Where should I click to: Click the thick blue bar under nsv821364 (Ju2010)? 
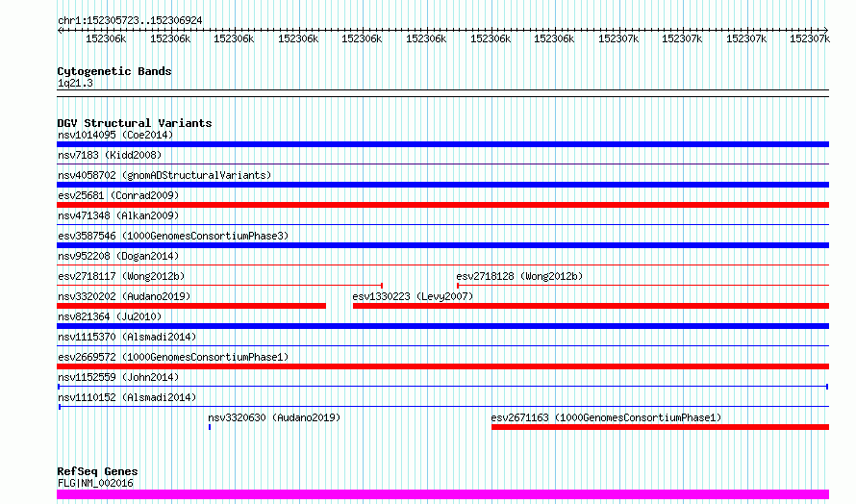tap(442, 326)
